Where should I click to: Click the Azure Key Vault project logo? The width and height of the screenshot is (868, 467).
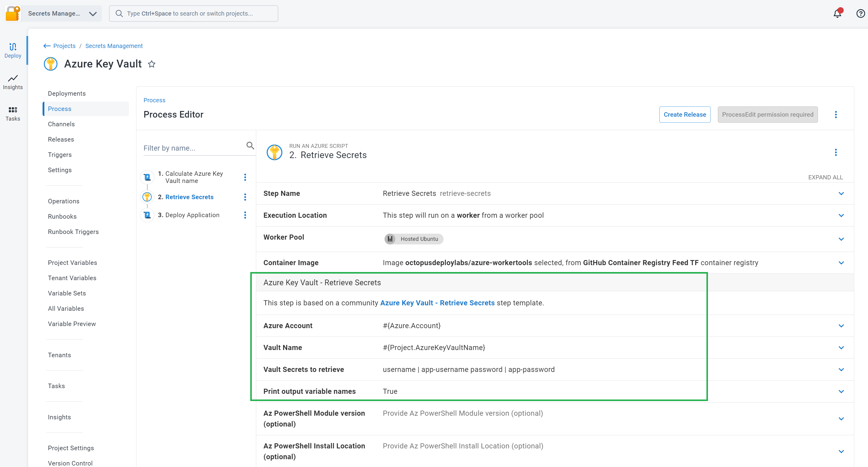click(51, 64)
